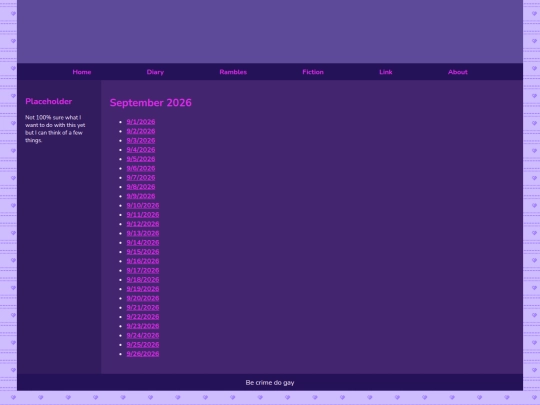Click the 9/24/2026 diary link
Image resolution: width=540 pixels, height=405 pixels.
tap(143, 335)
